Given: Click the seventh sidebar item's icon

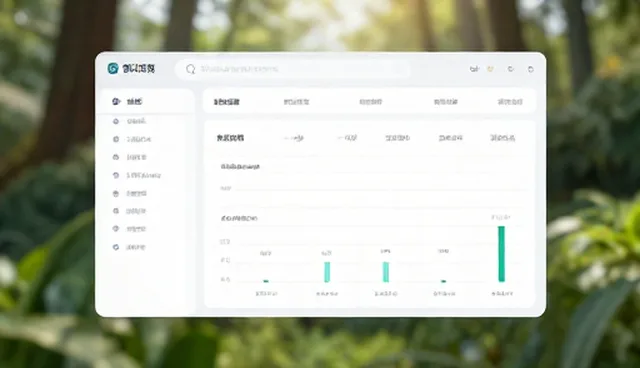Looking at the screenshot, I should click(116, 211).
